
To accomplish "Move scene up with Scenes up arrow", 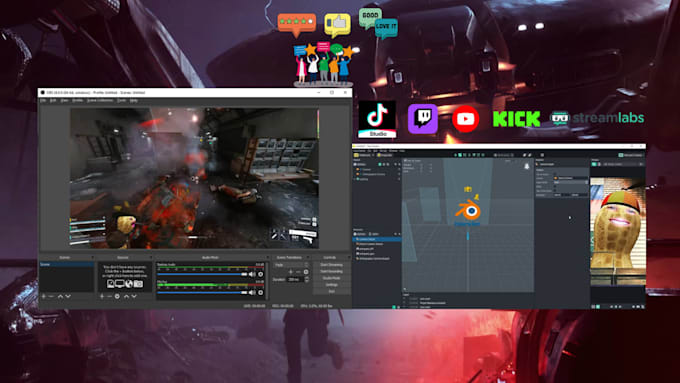I will coord(60,296).
